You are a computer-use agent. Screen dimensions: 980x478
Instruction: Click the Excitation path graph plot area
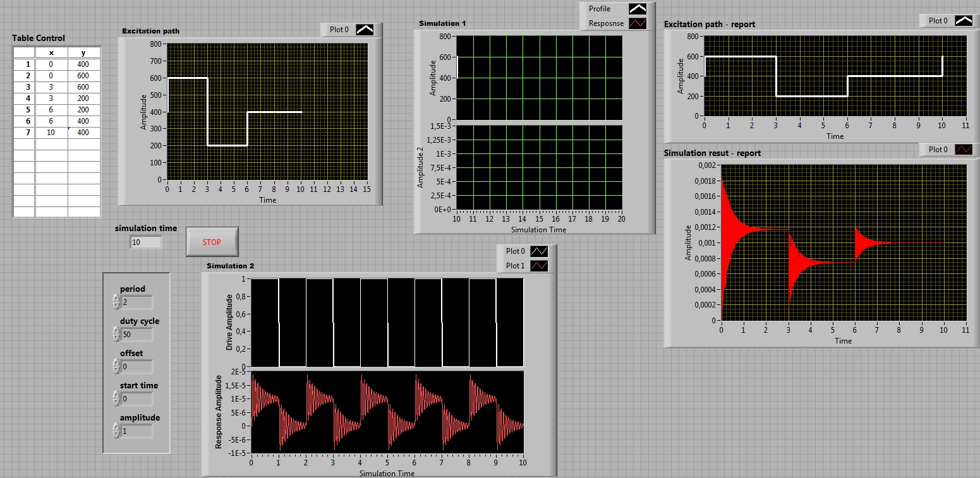coord(267,112)
